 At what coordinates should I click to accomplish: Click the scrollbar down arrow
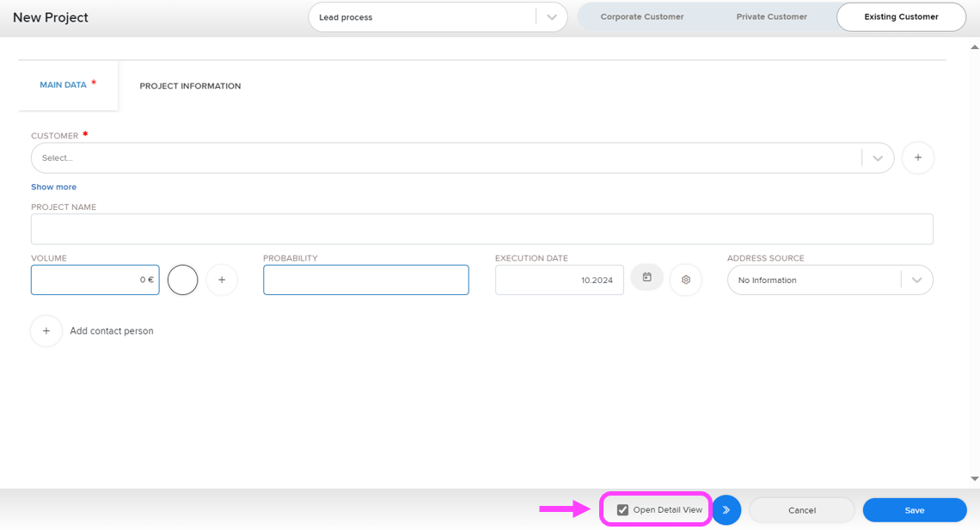tap(974, 478)
